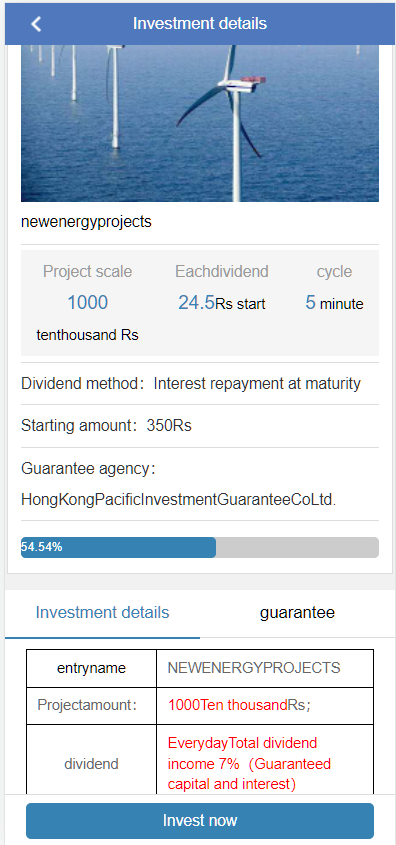Click the red dividend income 7% text

[249, 764]
